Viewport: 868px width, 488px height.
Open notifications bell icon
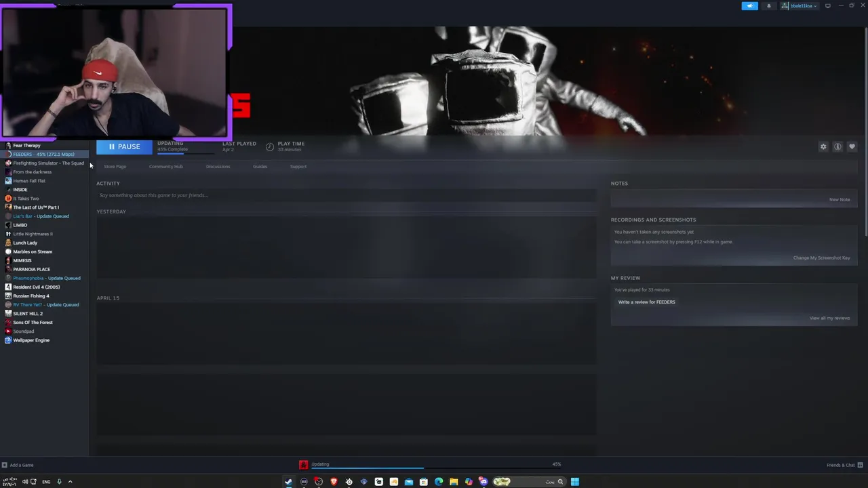768,5
